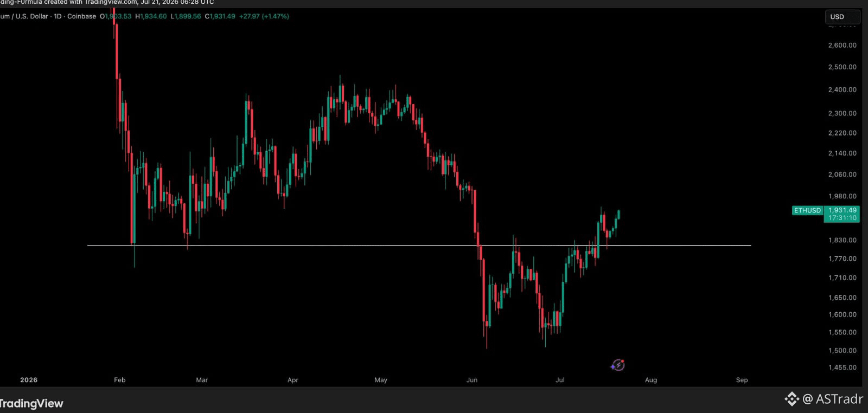This screenshot has height=413, width=868.
Task: Click the 2,060.00 price scale label
Action: coord(843,175)
